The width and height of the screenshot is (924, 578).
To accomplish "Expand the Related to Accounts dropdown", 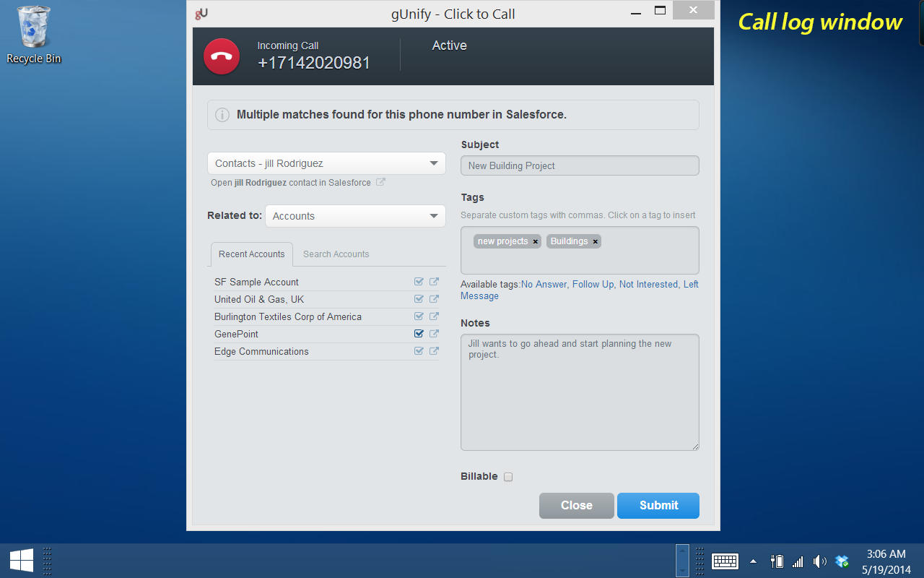I will coord(355,216).
